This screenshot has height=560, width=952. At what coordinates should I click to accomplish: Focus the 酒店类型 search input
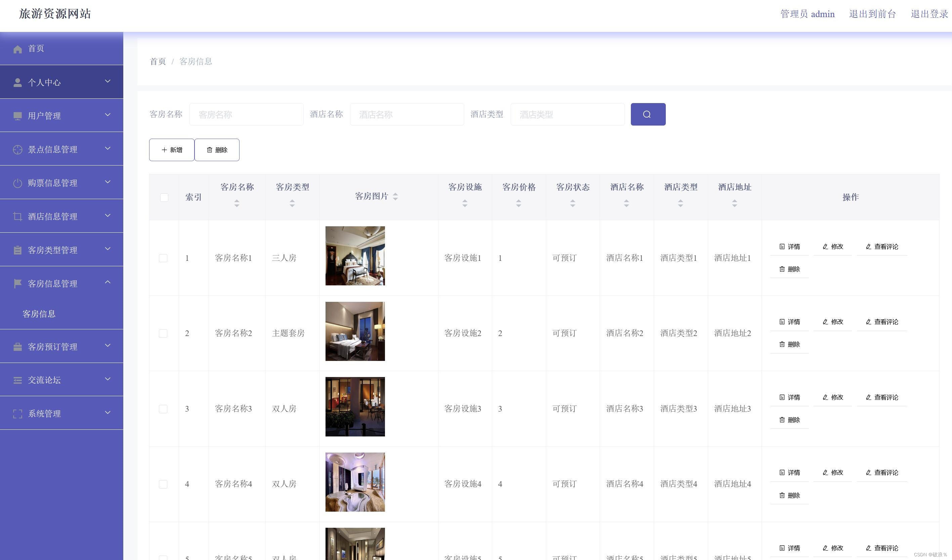tap(567, 114)
